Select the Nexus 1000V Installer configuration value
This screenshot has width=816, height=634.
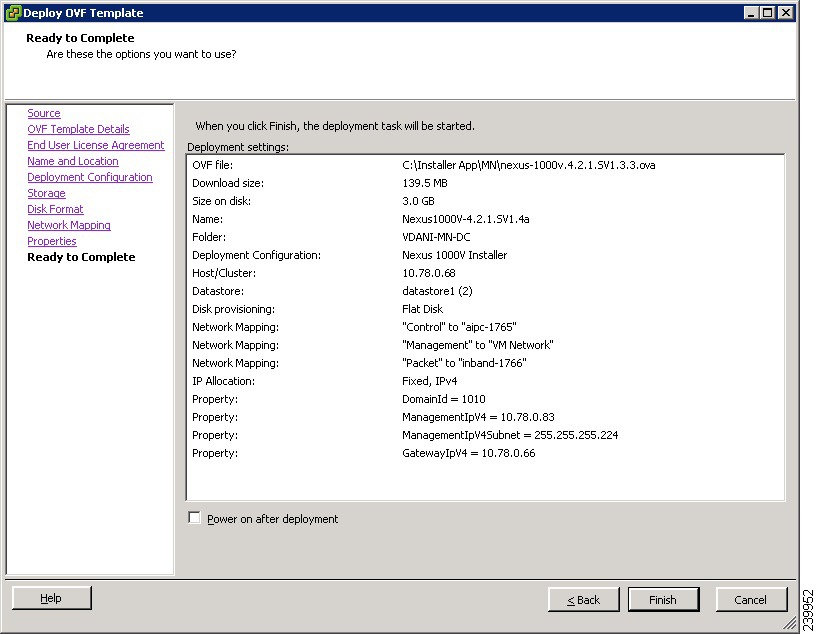[454, 255]
